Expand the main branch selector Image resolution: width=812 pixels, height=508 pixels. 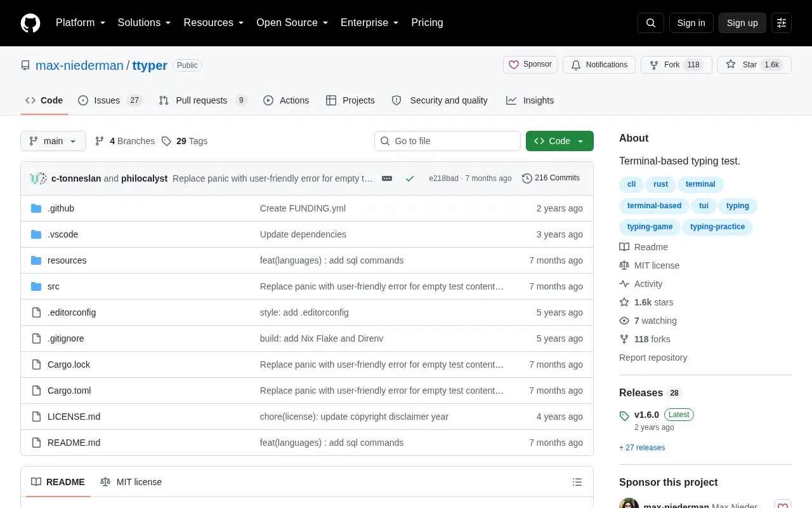point(53,141)
